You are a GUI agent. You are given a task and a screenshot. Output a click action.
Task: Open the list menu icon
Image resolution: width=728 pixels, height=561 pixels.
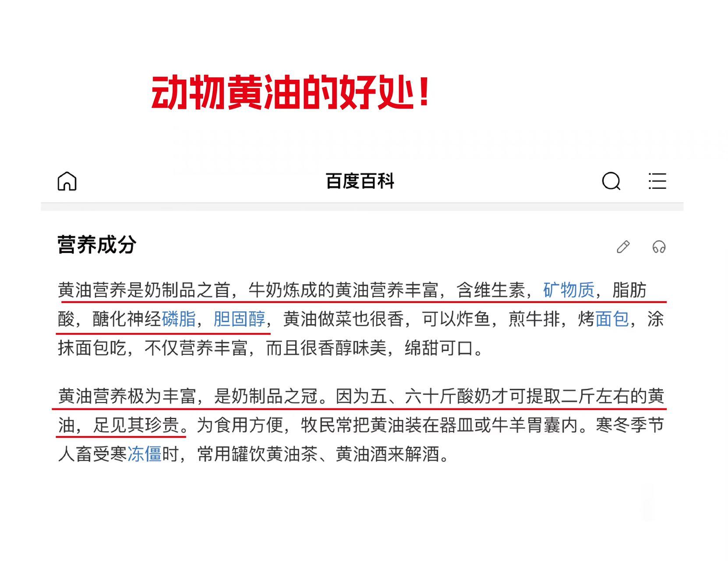point(657,181)
